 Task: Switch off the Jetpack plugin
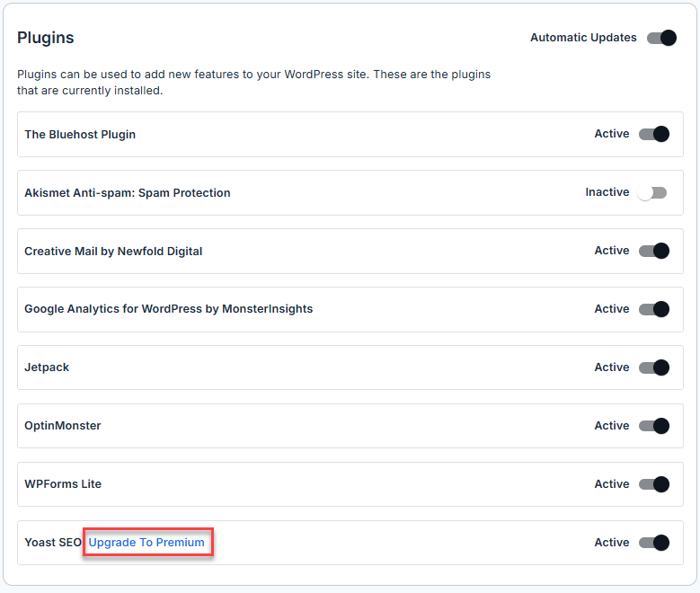point(654,367)
